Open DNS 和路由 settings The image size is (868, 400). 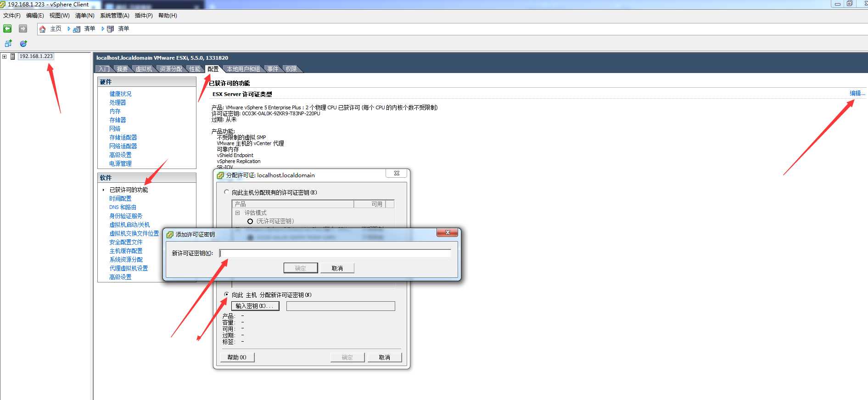coord(123,207)
